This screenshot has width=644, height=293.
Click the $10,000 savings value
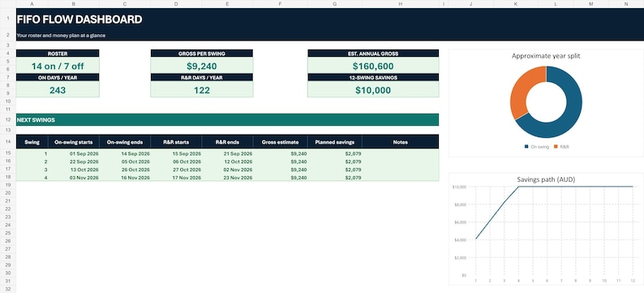(373, 90)
